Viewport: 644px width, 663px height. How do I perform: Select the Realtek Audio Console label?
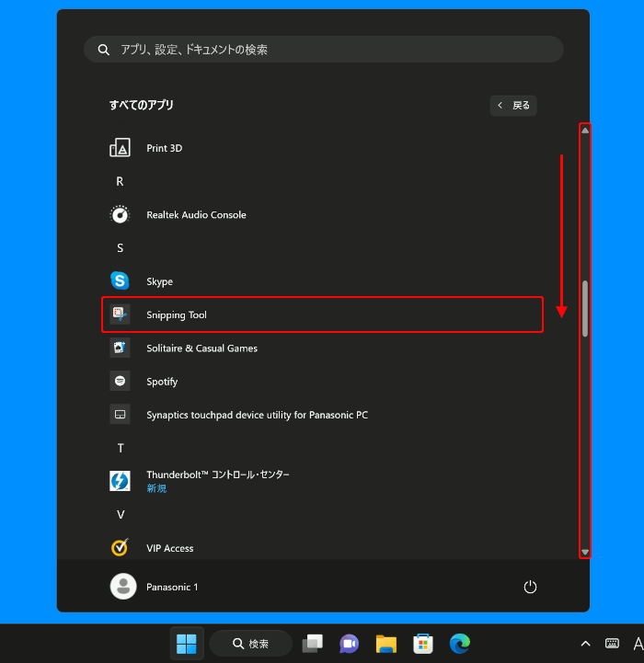196,215
